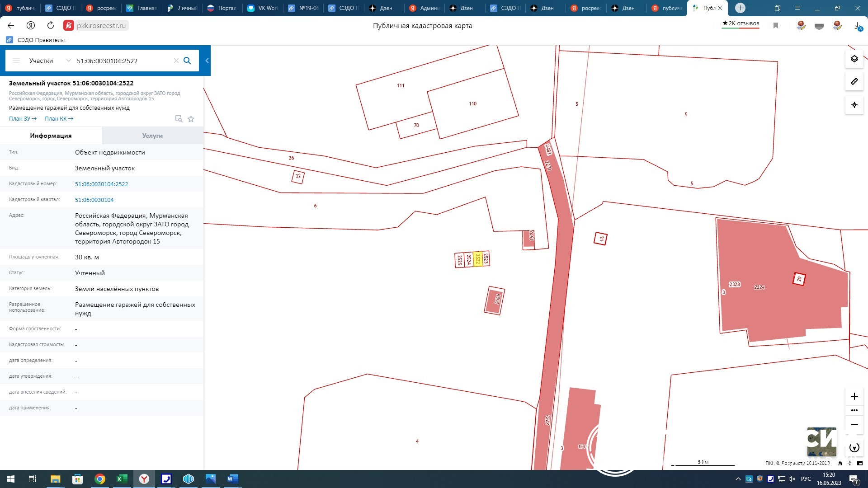Select the ruler measurement tool
Image resolution: width=868 pixels, height=488 pixels.
click(x=854, y=82)
